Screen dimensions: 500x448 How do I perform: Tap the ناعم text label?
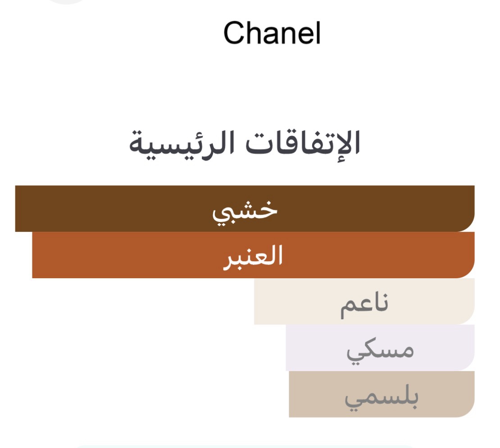point(364,303)
